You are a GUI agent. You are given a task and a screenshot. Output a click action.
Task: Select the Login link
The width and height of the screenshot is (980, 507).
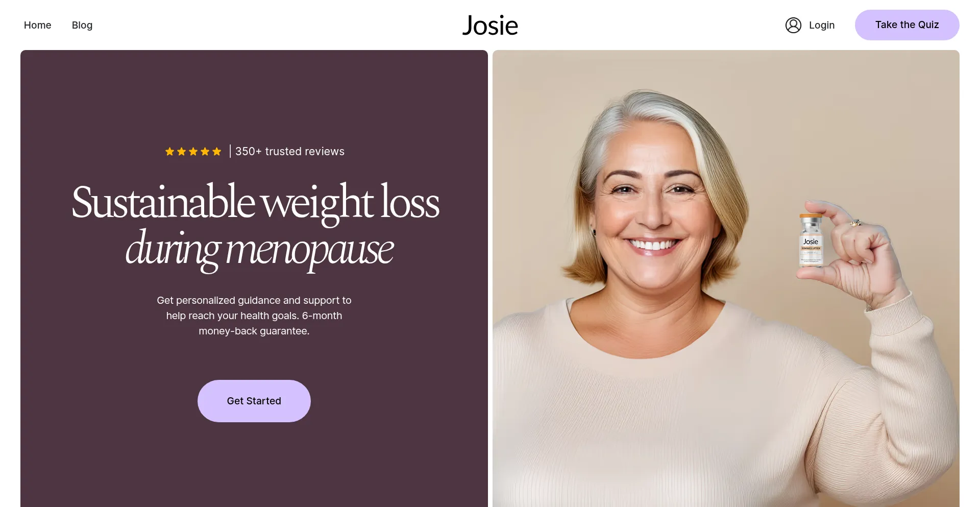pyautogui.click(x=822, y=25)
